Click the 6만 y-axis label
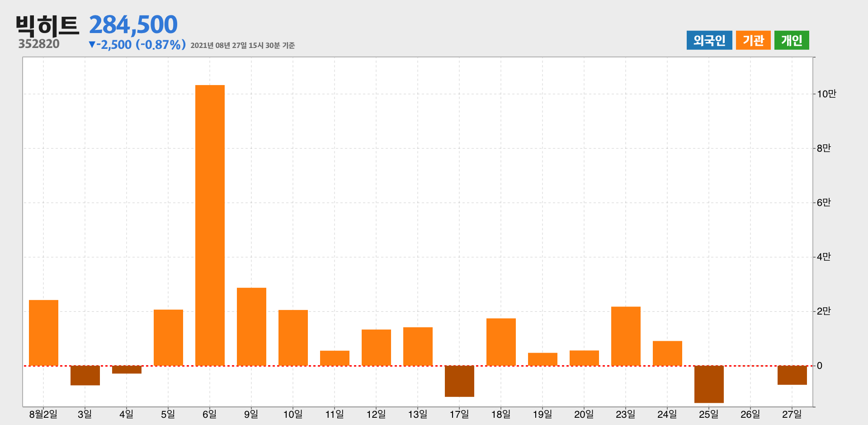 tap(824, 203)
